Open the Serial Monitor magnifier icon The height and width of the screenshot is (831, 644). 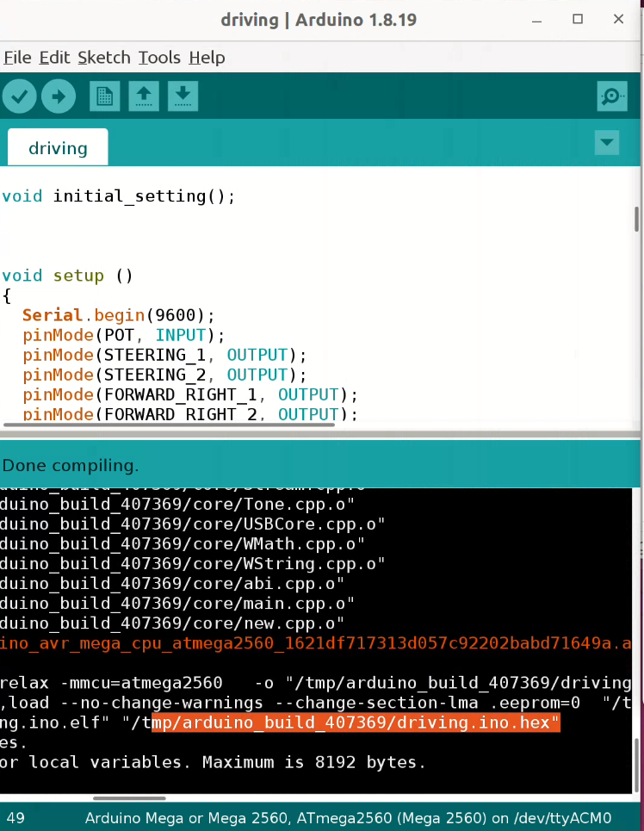coord(612,96)
